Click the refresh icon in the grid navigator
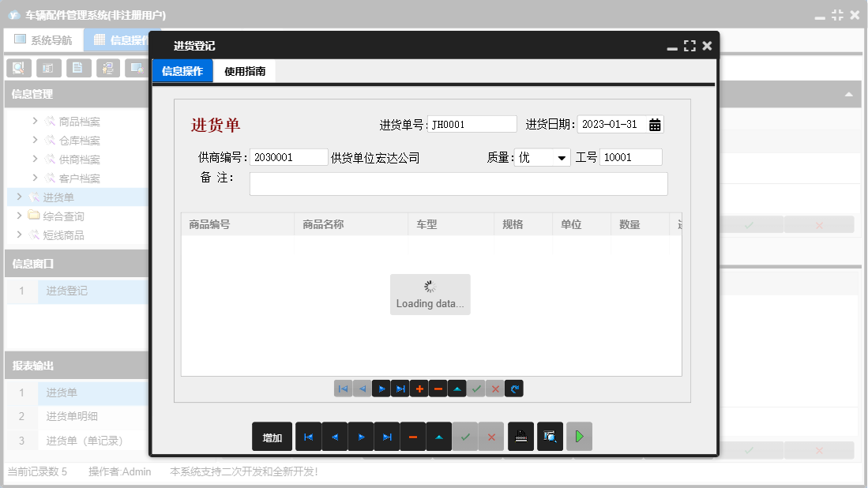The height and width of the screenshot is (488, 868). 513,389
